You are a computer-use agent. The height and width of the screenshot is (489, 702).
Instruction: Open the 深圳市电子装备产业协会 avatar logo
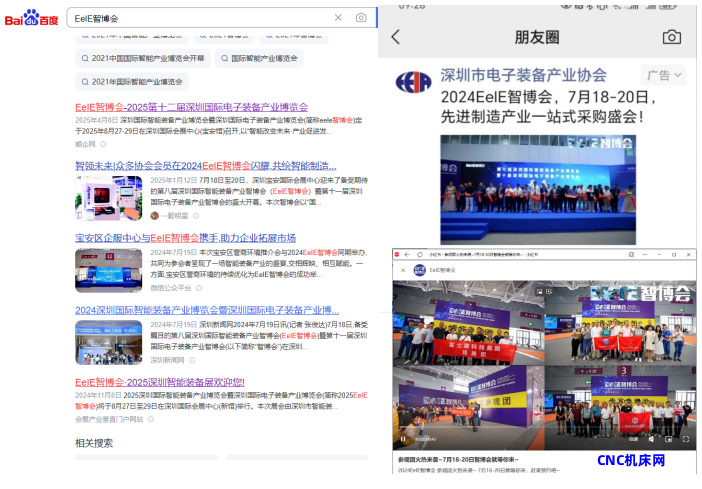tap(413, 82)
